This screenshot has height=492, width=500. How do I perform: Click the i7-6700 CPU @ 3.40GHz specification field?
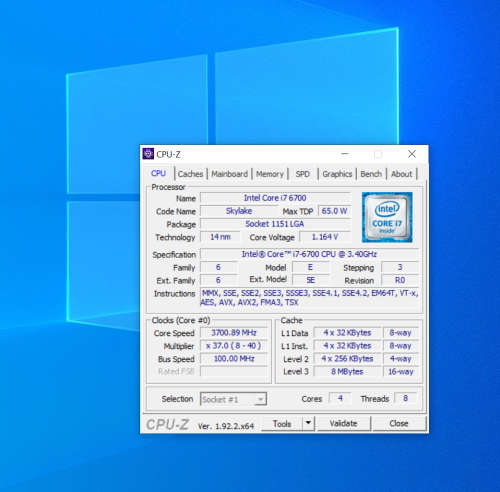pyautogui.click(x=309, y=254)
